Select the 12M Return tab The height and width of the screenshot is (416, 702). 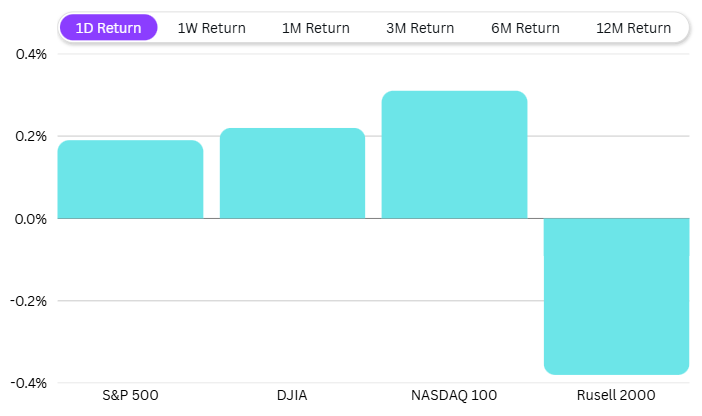pyautogui.click(x=632, y=28)
